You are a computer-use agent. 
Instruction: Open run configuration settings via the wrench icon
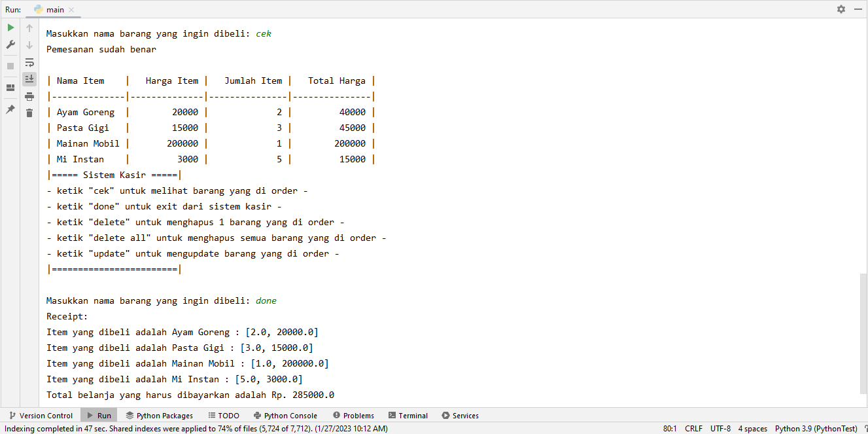[x=10, y=45]
